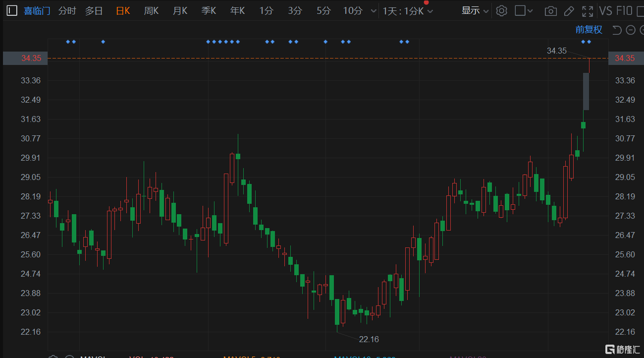This screenshot has width=644, height=358.
Task: Click the undo arrow near 前复权
Action: click(617, 30)
